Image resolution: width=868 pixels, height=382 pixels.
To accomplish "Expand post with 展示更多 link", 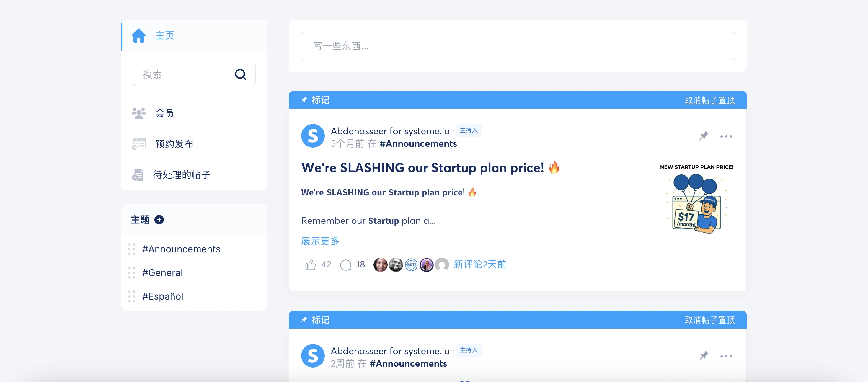I will 320,241.
